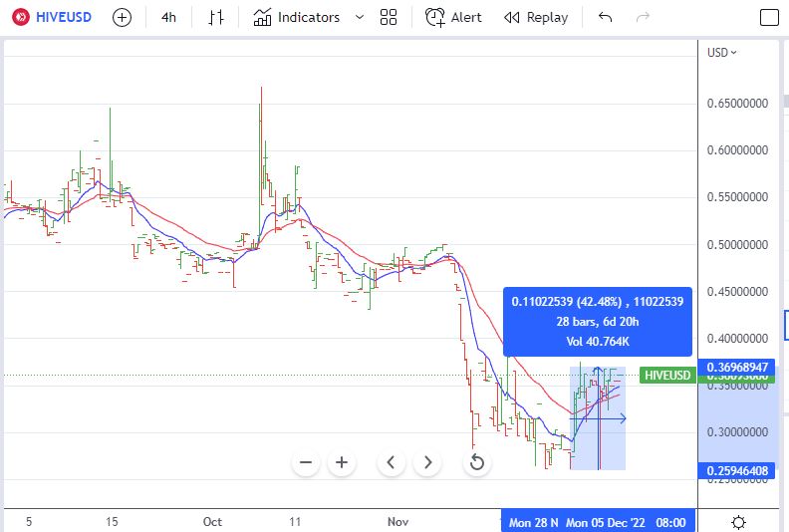This screenshot has width=789, height=532.
Task: Click the 0.25946408 price label
Action: pos(736,470)
